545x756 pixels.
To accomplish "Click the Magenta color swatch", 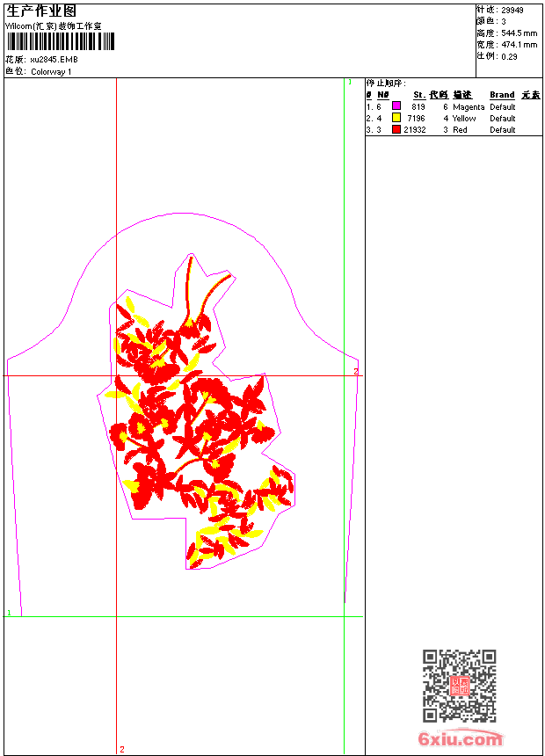I will coord(396,105).
